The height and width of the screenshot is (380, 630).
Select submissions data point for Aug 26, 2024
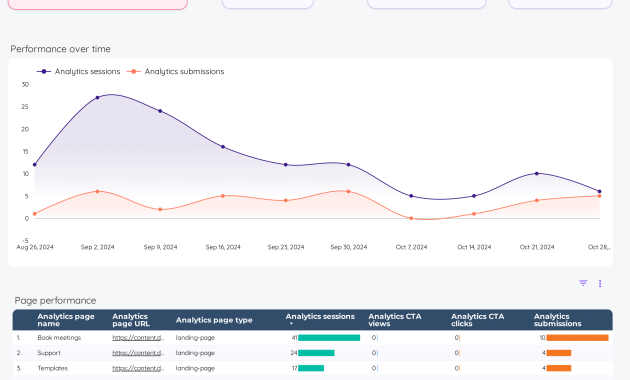pos(35,214)
